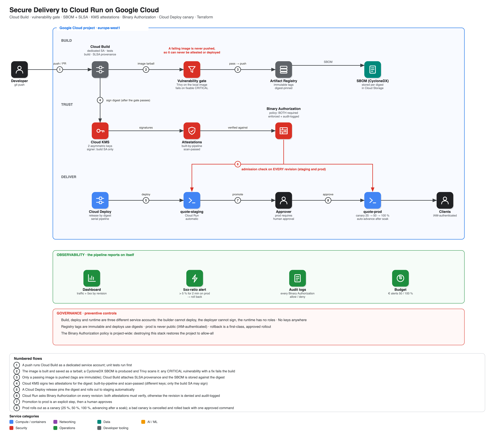Open the Artifact Registry icon
Viewport: 495px width, 448px height.
click(x=284, y=70)
